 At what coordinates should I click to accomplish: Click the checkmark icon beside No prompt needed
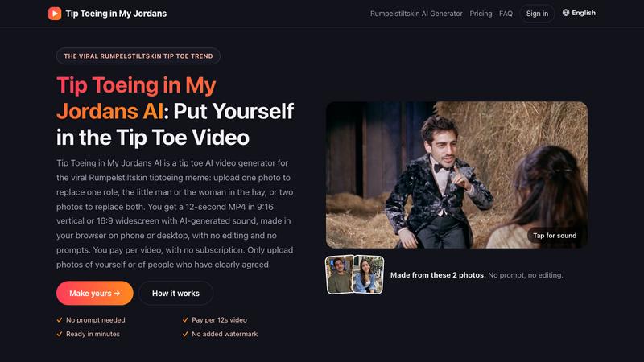coord(60,319)
